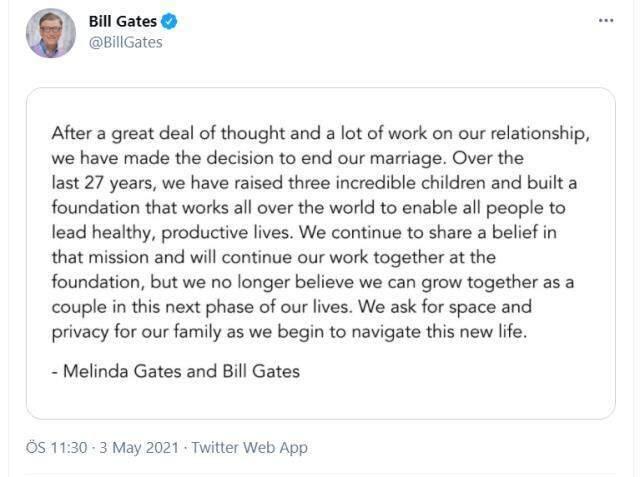
Task: Click the 'that mission and will continue' line
Action: coord(273,257)
